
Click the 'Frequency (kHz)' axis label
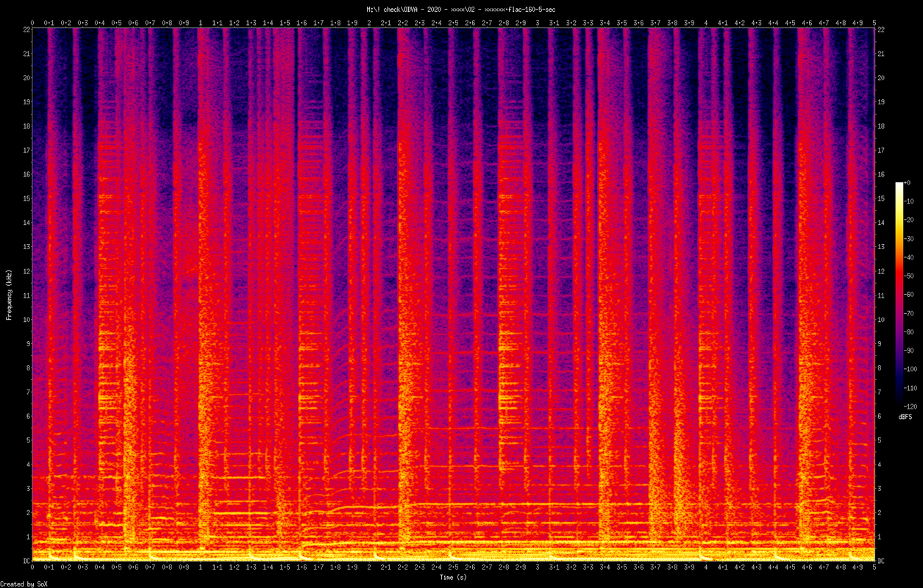tap(9, 295)
